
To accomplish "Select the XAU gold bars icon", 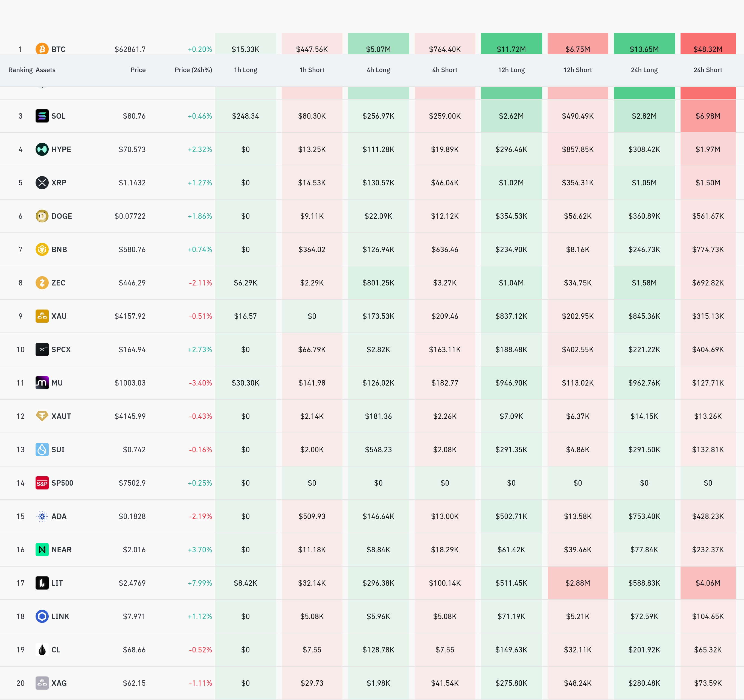I will point(42,316).
